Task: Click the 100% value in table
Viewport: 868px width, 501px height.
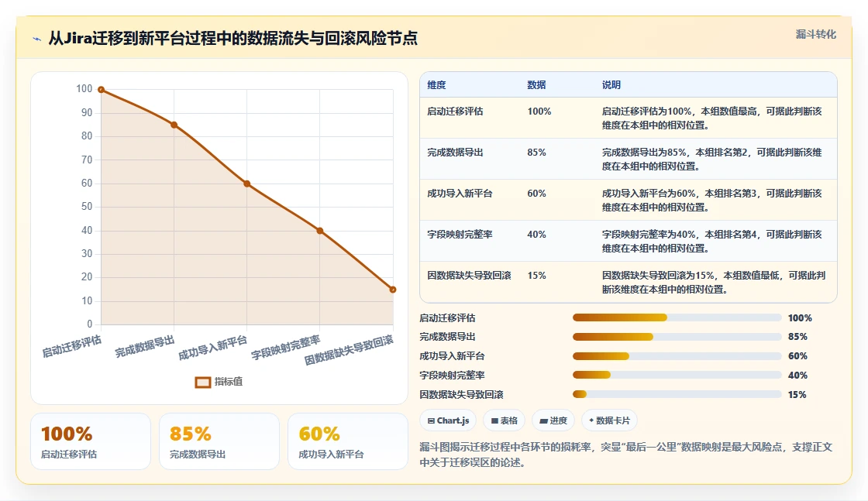Action: click(539, 112)
